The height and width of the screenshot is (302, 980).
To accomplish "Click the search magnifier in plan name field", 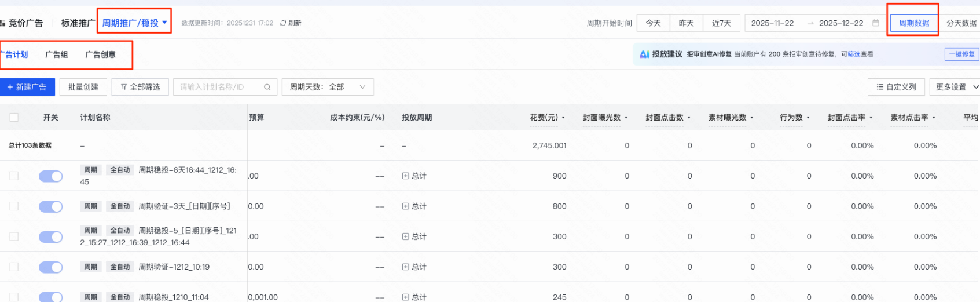I will [267, 87].
